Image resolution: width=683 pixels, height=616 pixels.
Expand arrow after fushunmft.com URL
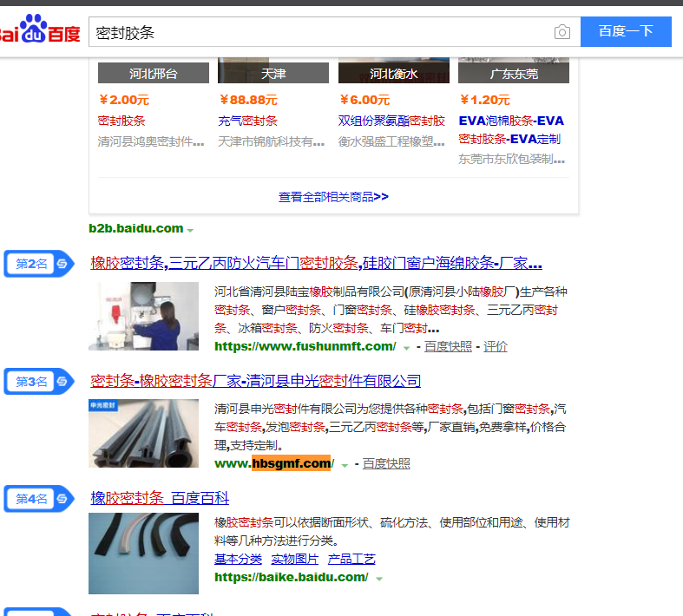click(x=406, y=348)
